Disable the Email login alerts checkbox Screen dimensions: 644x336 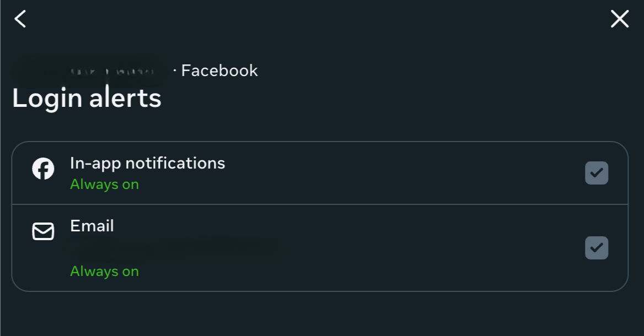pos(596,248)
